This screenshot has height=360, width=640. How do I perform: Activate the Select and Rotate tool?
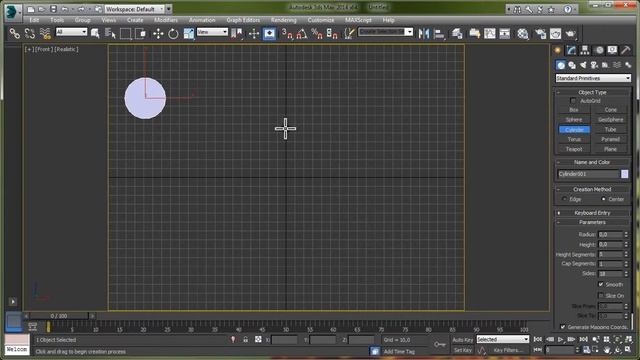tap(173, 33)
